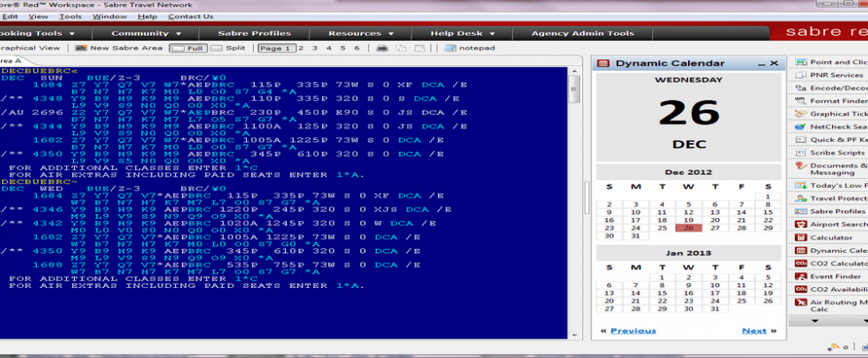Select Page 1 toggle
Screen dimensions: 868x358
click(277, 48)
